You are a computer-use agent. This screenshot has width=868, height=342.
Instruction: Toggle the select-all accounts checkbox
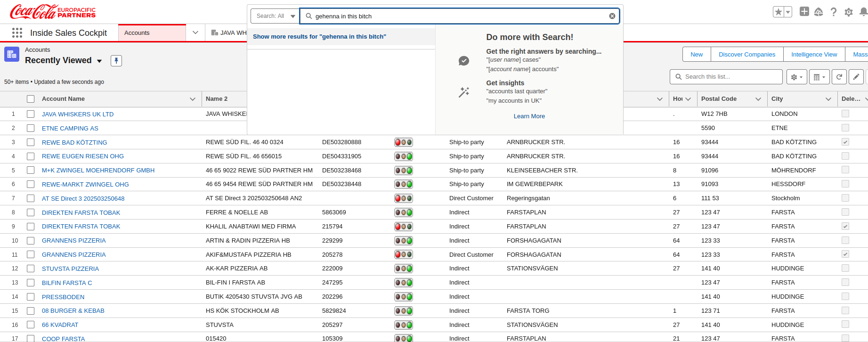point(31,99)
